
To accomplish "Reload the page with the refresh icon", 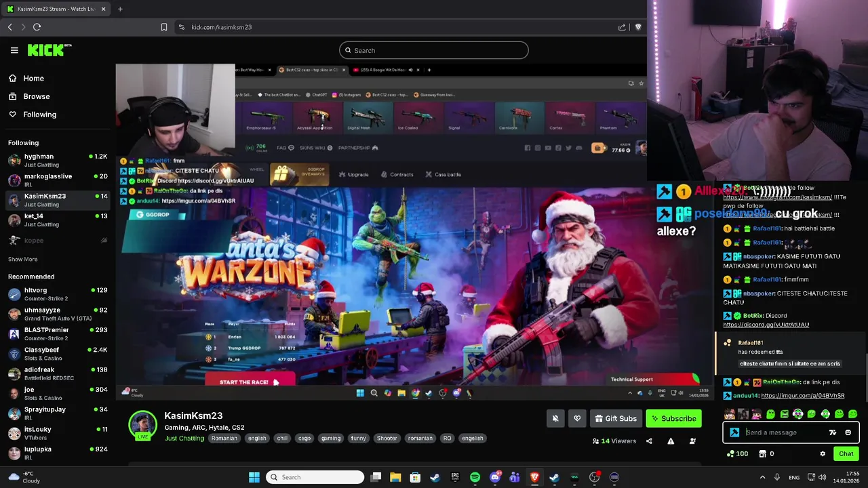I will coord(37,27).
